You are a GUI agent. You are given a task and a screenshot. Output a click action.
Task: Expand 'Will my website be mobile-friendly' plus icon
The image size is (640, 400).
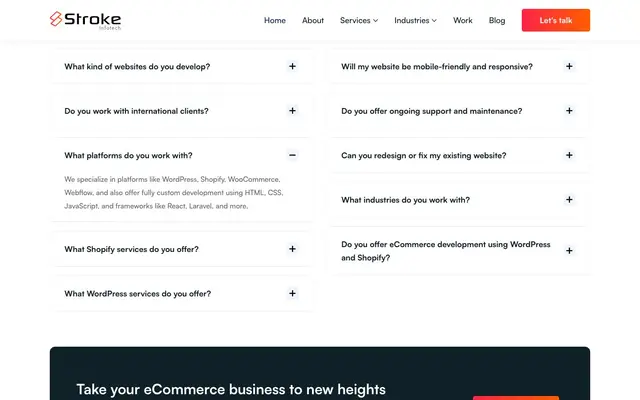(569, 66)
